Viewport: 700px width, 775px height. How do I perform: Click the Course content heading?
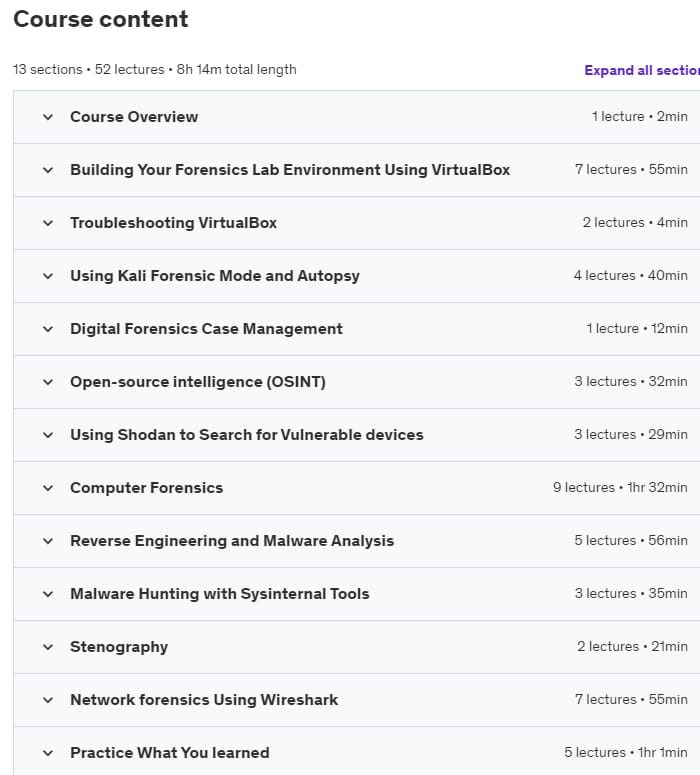tap(101, 19)
